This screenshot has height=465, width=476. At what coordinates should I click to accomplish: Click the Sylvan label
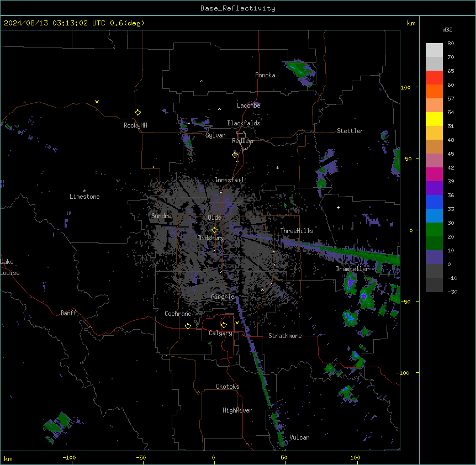click(215, 135)
